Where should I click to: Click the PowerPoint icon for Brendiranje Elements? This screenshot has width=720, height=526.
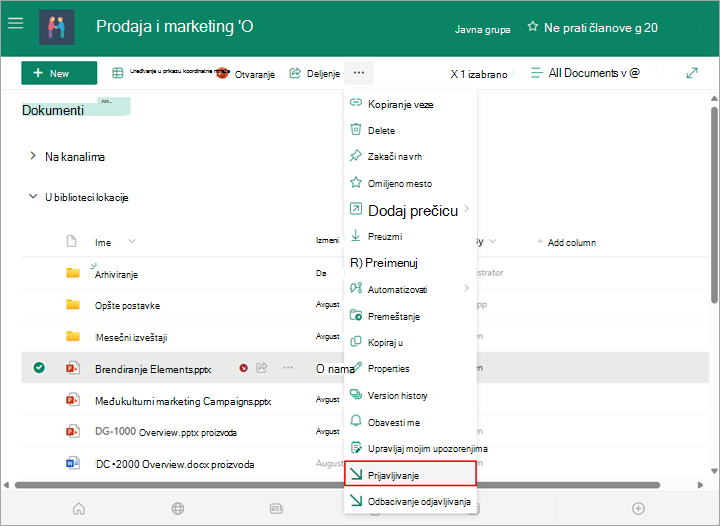click(73, 368)
